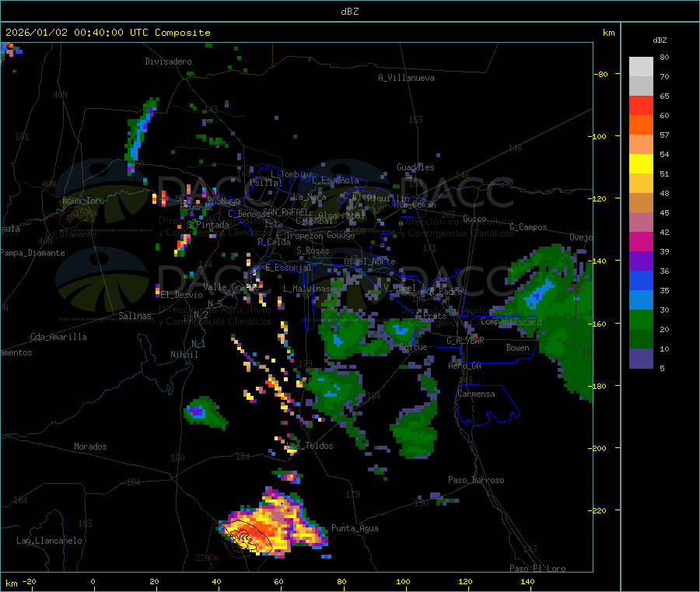Viewport: 700px width, 592px height.
Task: Click the Guico map label
Action: pos(474,219)
